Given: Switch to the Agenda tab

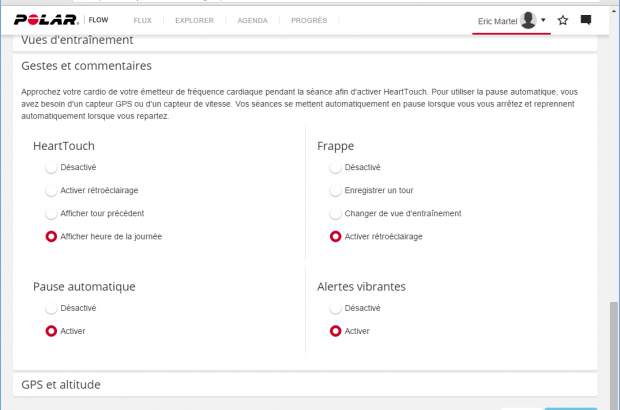Looking at the screenshot, I should (252, 20).
